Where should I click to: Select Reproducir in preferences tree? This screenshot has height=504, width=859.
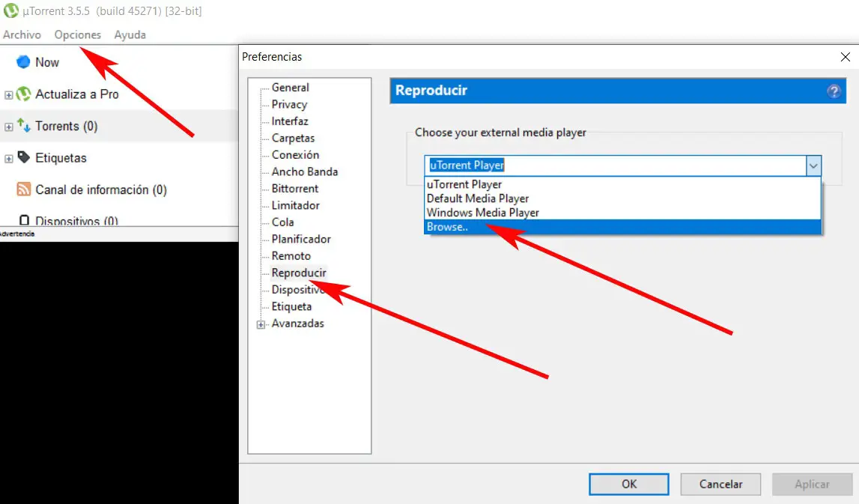[299, 273]
